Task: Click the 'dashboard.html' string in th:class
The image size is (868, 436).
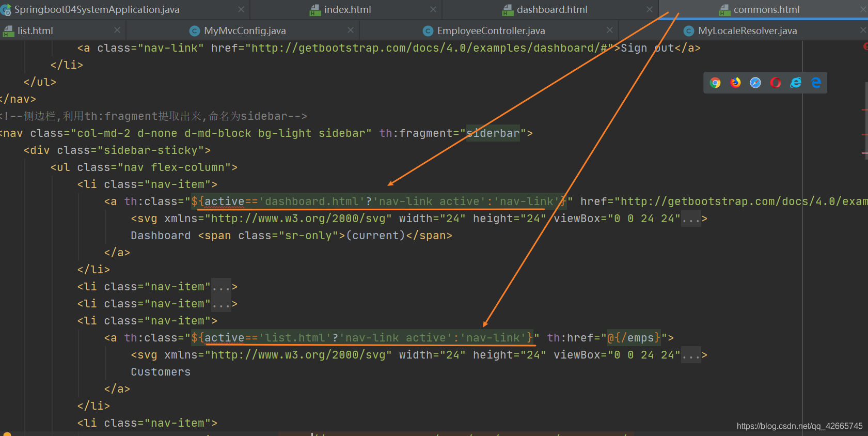Action: click(x=312, y=201)
